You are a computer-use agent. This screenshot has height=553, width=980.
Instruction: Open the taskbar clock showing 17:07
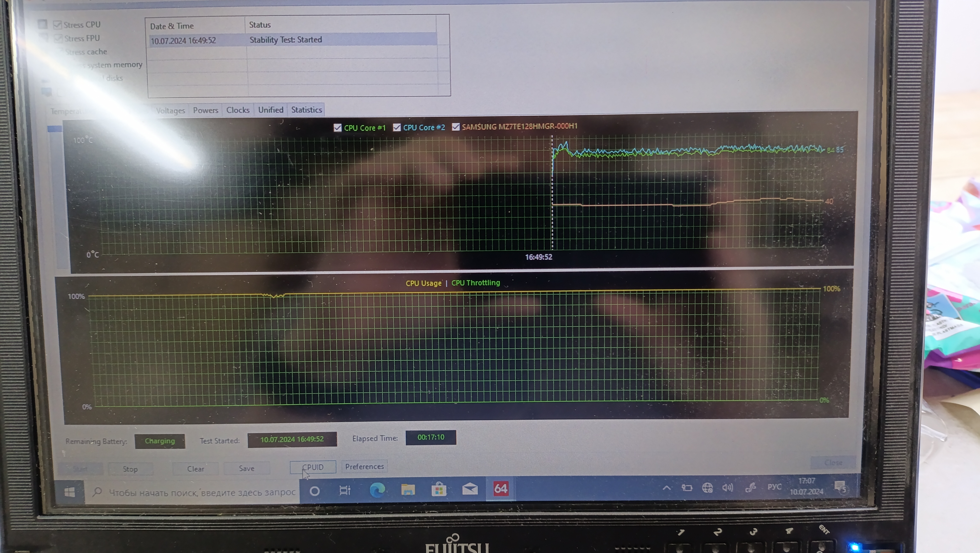coord(806,486)
